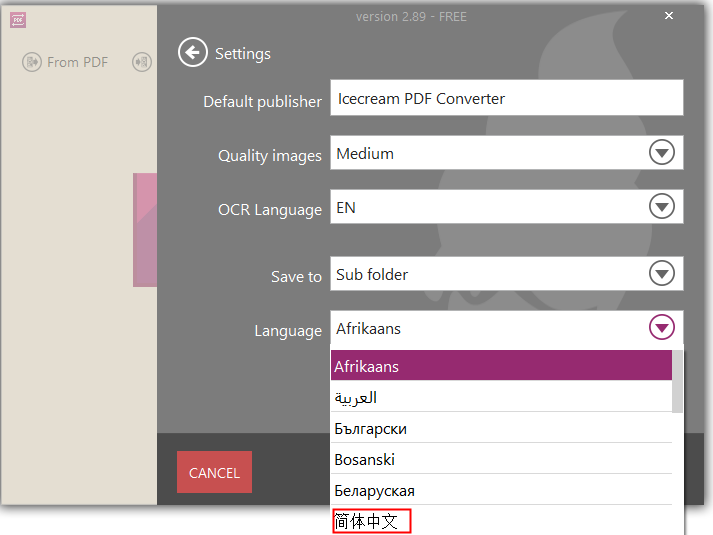Collapse the Language dropdown arrow
This screenshot has height=535, width=713.
pyautogui.click(x=662, y=327)
